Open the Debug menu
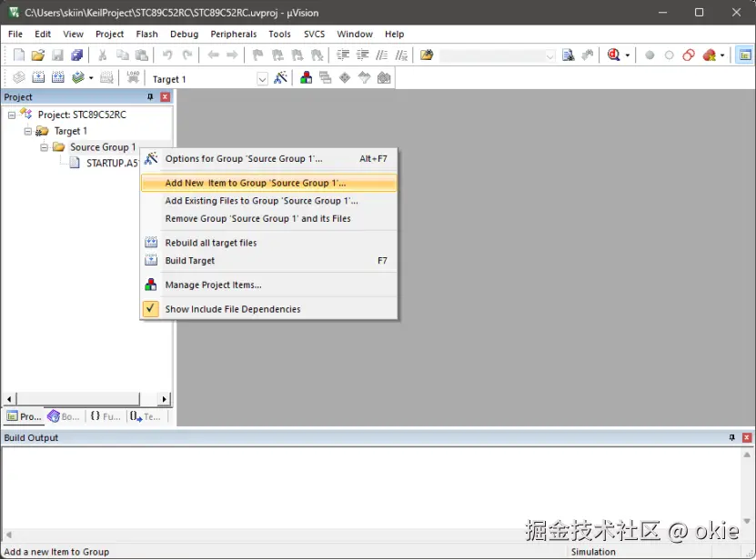 [184, 35]
